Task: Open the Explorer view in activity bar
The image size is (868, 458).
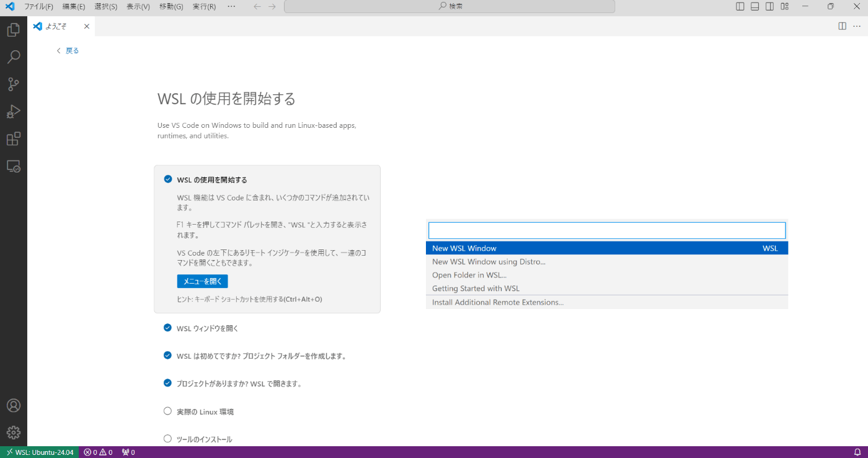Action: pos(13,29)
